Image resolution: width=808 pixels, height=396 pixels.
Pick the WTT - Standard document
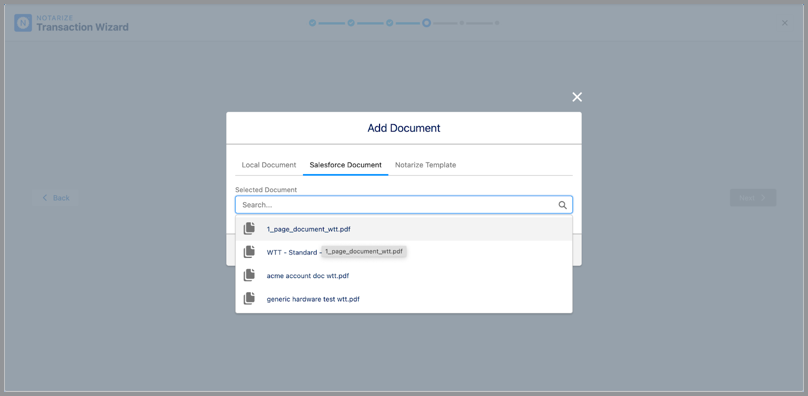click(404, 252)
